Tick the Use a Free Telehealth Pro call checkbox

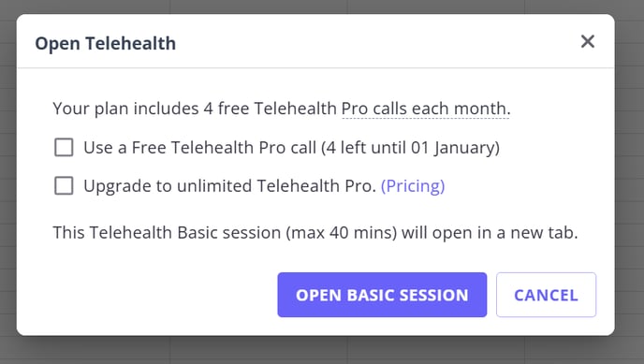point(64,147)
